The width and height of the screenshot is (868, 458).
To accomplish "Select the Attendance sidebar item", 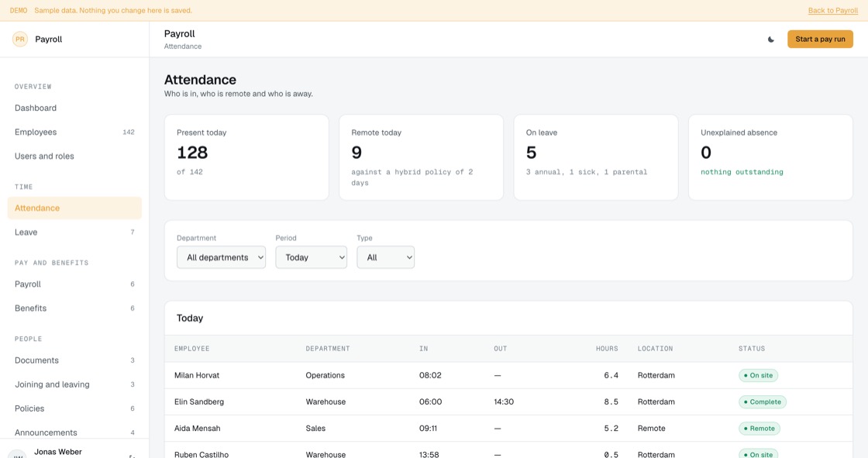I will click(x=74, y=208).
